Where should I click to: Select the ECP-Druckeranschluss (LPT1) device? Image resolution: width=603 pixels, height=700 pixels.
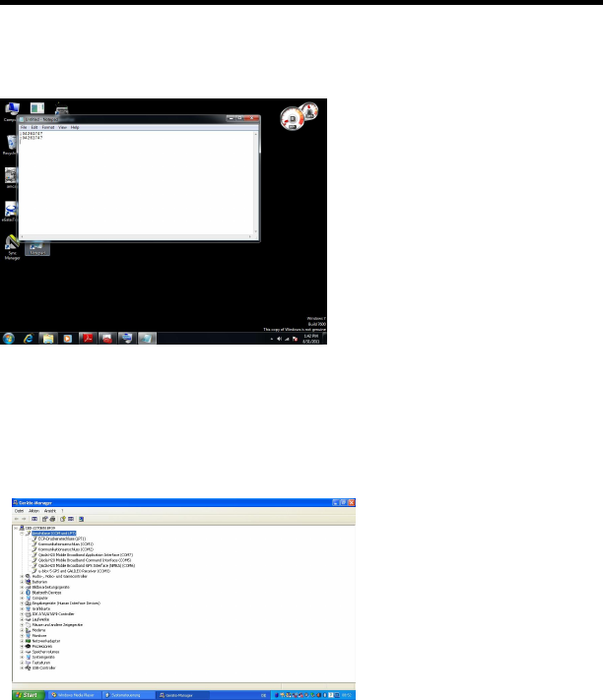pos(62,539)
